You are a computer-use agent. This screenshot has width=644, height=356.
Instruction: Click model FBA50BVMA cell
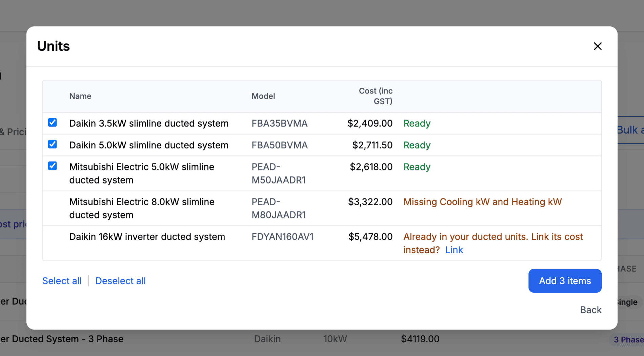[x=279, y=145]
